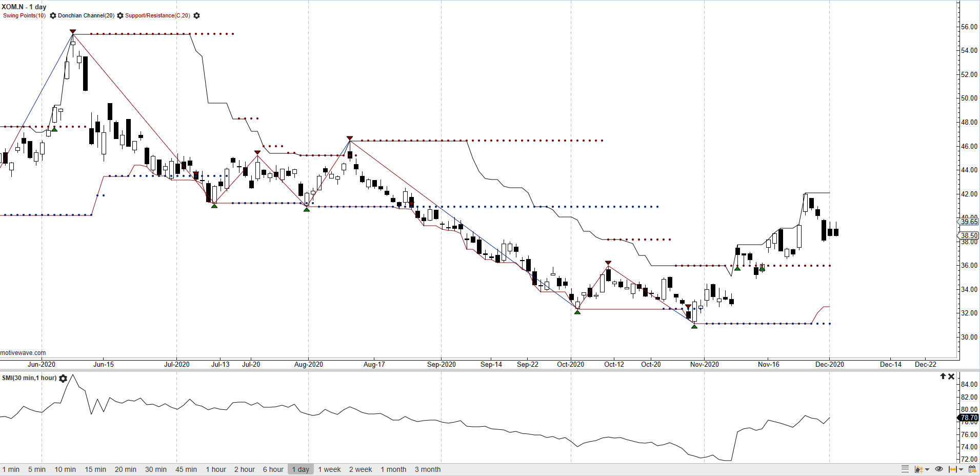Click the add study chart icon
This screenshot has width=980, height=476.
click(918, 469)
